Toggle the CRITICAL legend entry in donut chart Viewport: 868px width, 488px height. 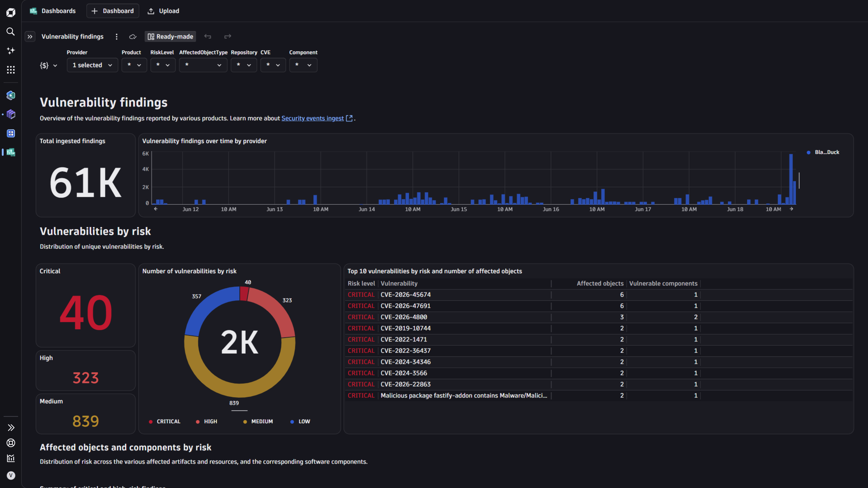click(165, 421)
